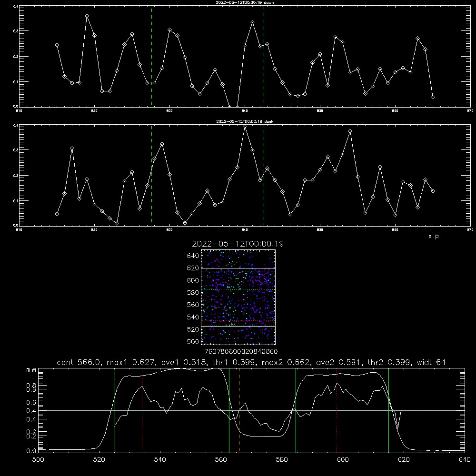Click the right green dashed line in the dawn plot
Viewport: 476px width, 476px height.
[263, 57]
